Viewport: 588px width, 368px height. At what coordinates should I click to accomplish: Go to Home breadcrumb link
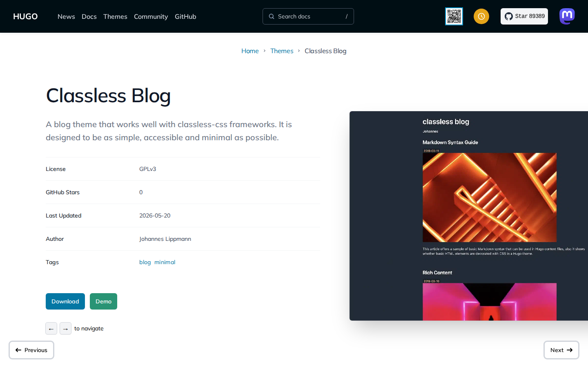pyautogui.click(x=250, y=51)
